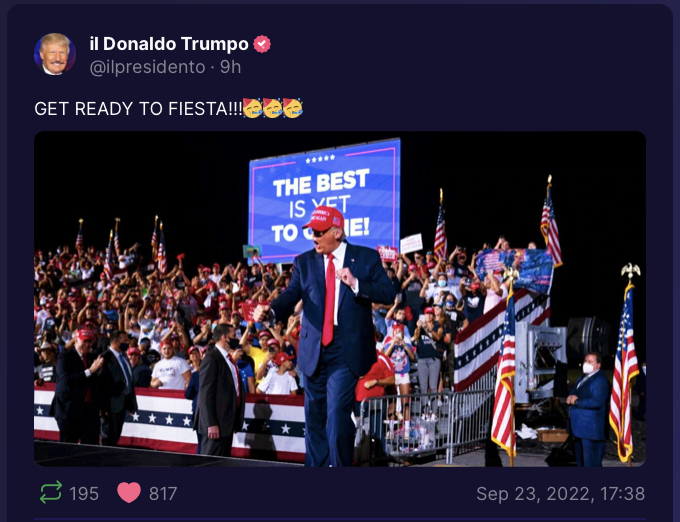Click the dot separator beside the handle
The image size is (680, 522).
click(x=212, y=68)
